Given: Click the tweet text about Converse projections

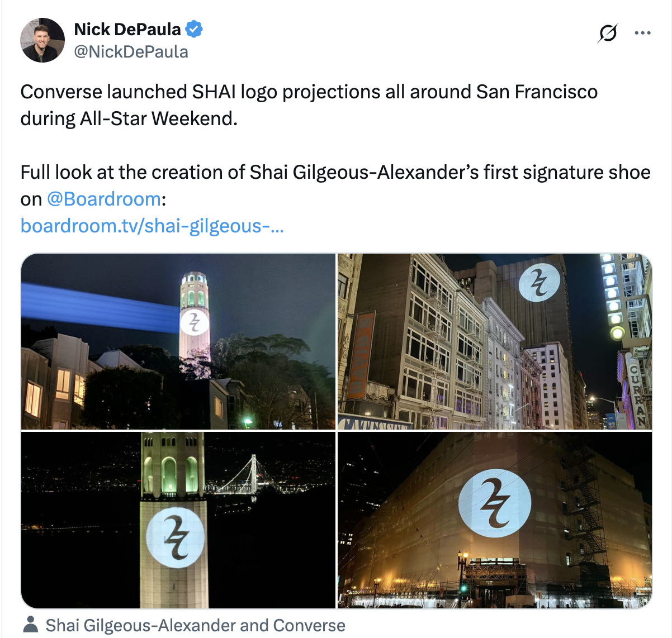Looking at the screenshot, I should 309,105.
